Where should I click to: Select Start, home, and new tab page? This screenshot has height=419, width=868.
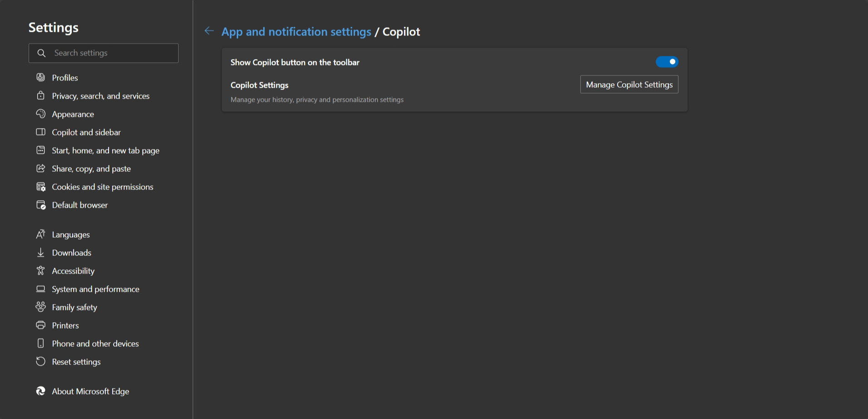[x=105, y=150]
